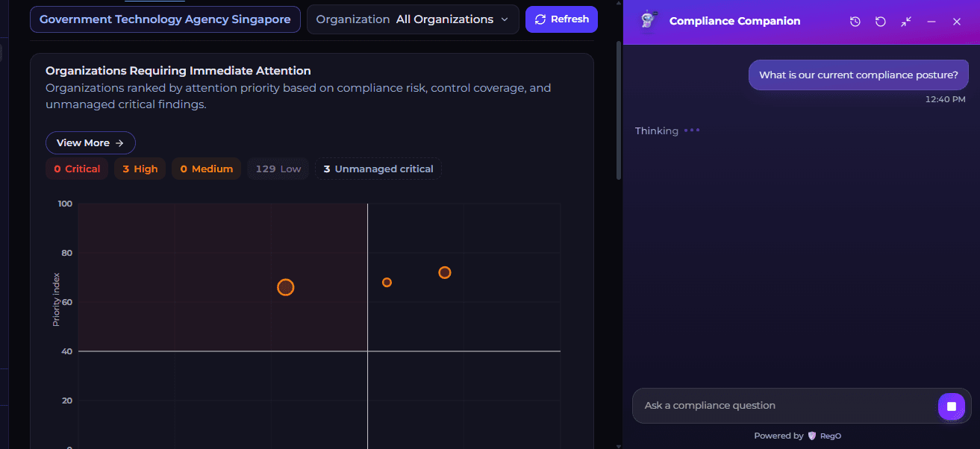Select the rightmost orange chart bubble

click(445, 272)
